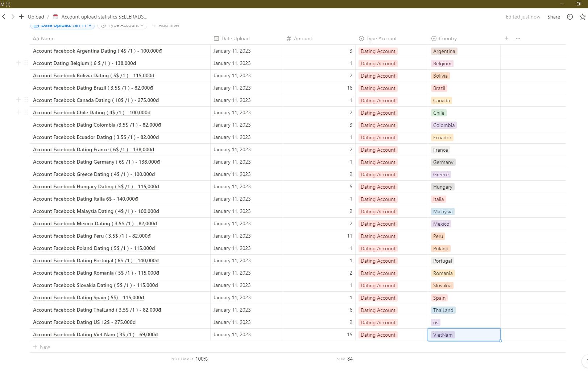588x374 pixels.
Task: Select the Chile green country tag
Action: 439,113
